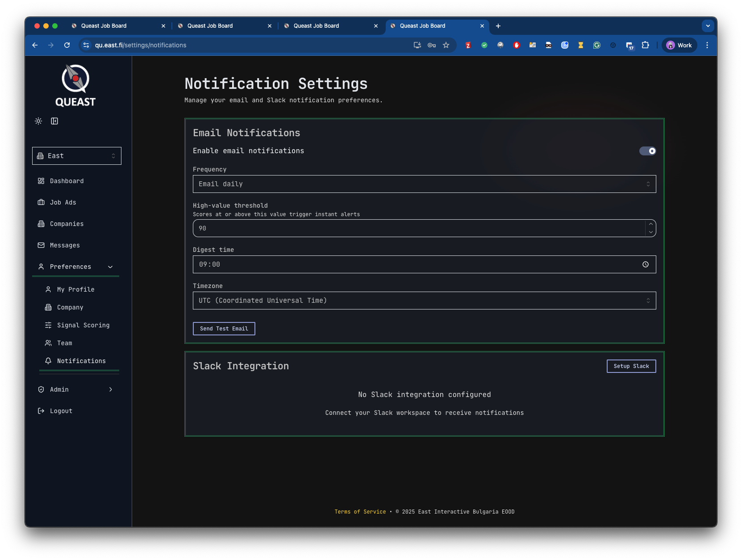Click the Job Ads briefcase icon
This screenshot has width=742, height=560.
pos(41,202)
